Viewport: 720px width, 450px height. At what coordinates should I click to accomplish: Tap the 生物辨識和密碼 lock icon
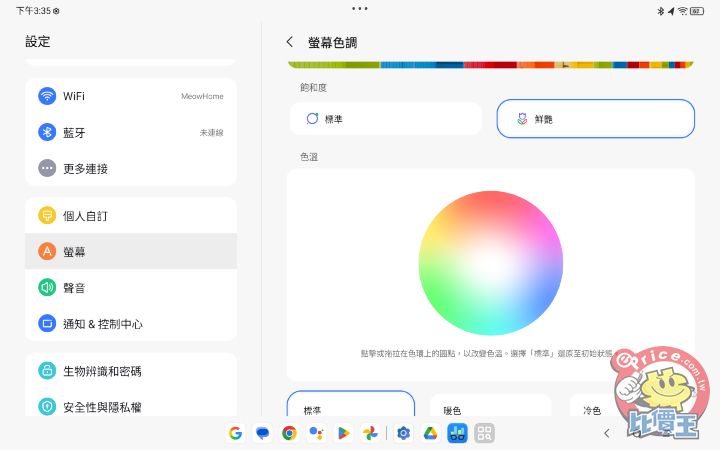[47, 371]
